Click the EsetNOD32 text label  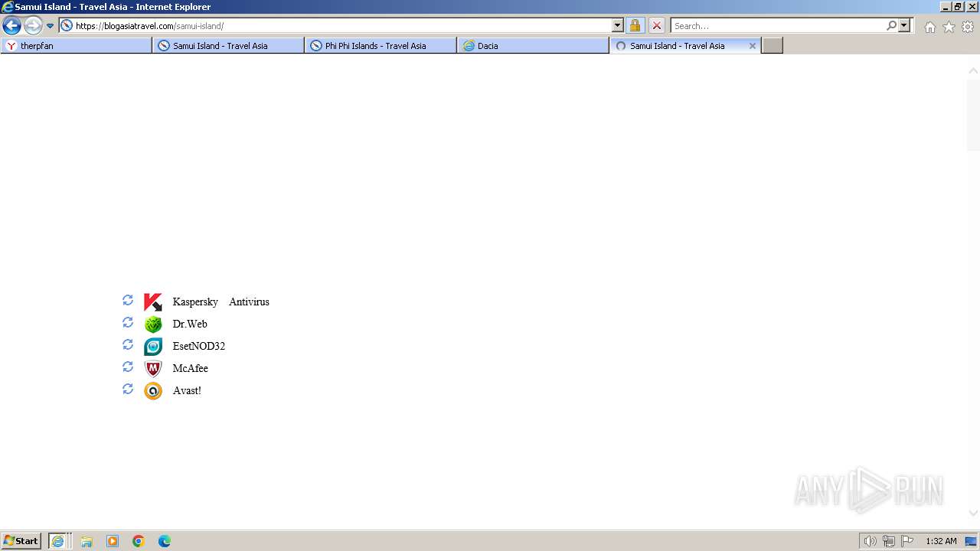pos(199,347)
